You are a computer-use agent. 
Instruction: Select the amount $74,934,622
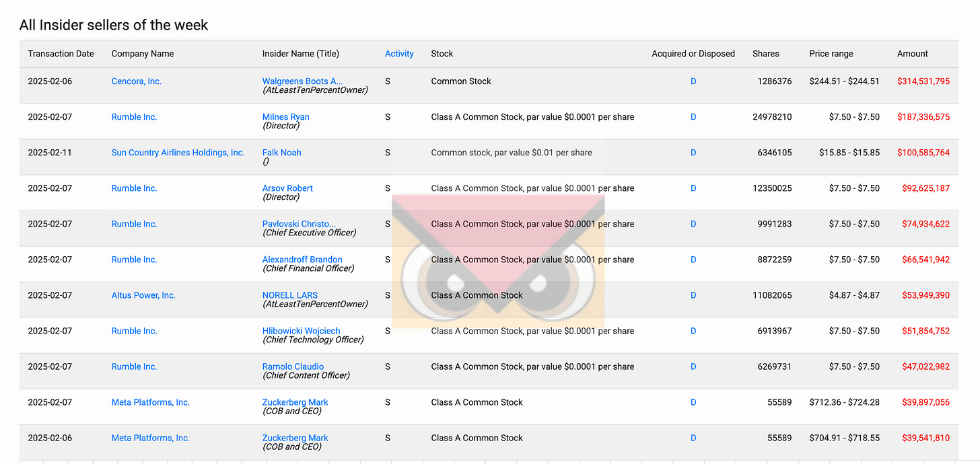point(926,224)
